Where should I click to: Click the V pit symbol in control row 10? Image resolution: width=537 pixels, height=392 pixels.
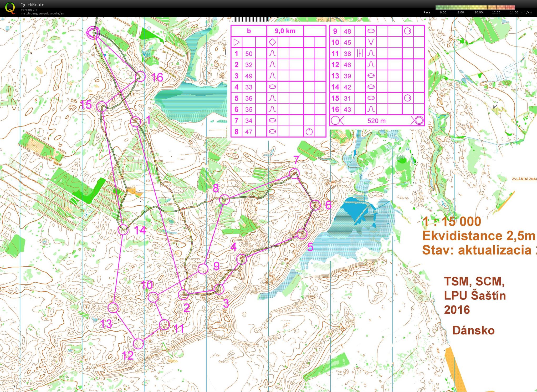371,42
